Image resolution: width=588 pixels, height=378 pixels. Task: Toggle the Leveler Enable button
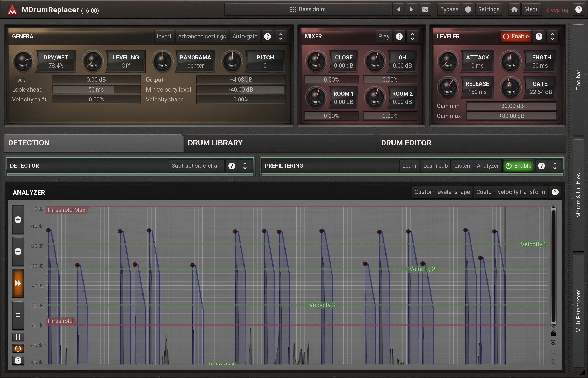(x=516, y=37)
